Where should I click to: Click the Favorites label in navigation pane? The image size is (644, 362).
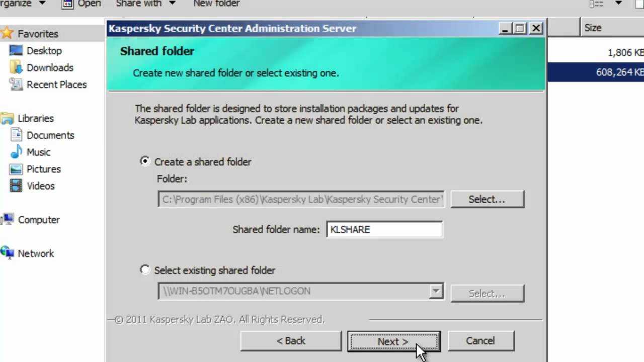pos(38,34)
